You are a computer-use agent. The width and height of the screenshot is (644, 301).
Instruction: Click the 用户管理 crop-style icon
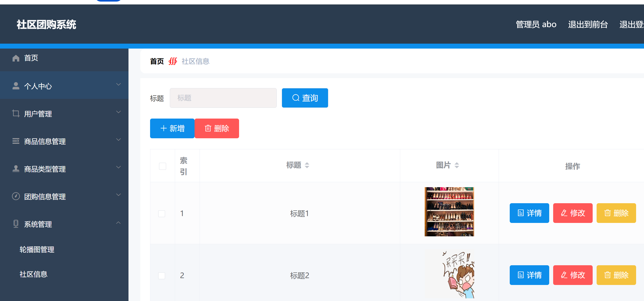click(x=16, y=113)
